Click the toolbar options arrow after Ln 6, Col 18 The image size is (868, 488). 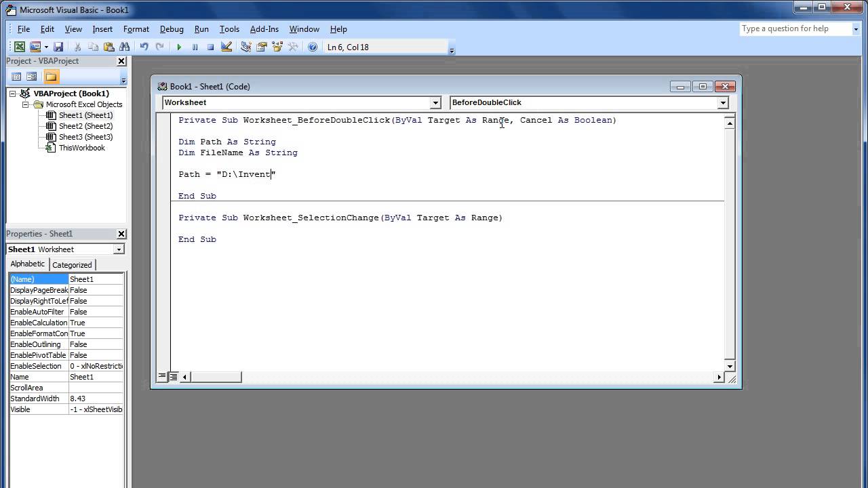pos(452,50)
